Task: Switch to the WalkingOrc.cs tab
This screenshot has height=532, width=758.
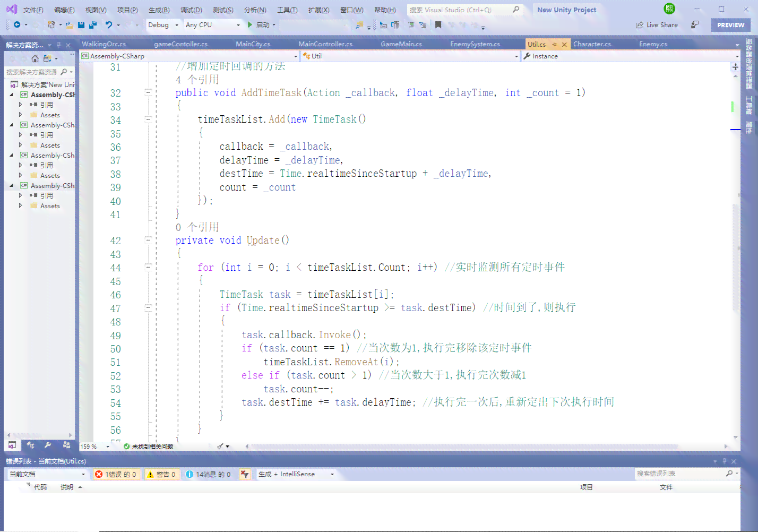Action: 104,44
